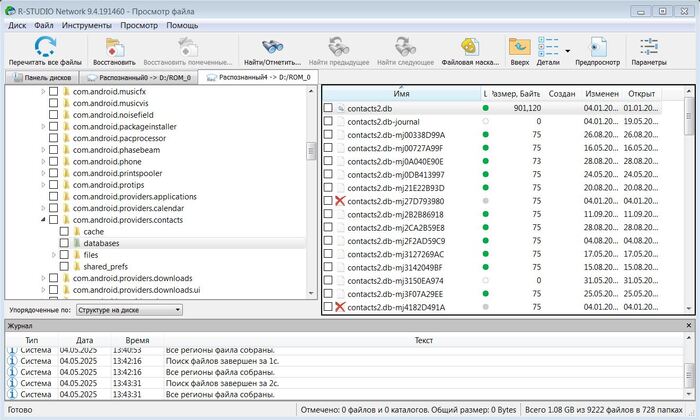Select the contacts2.db-mj2CA2B59E8 file name
The width and height of the screenshot is (700, 420).
coord(396,227)
